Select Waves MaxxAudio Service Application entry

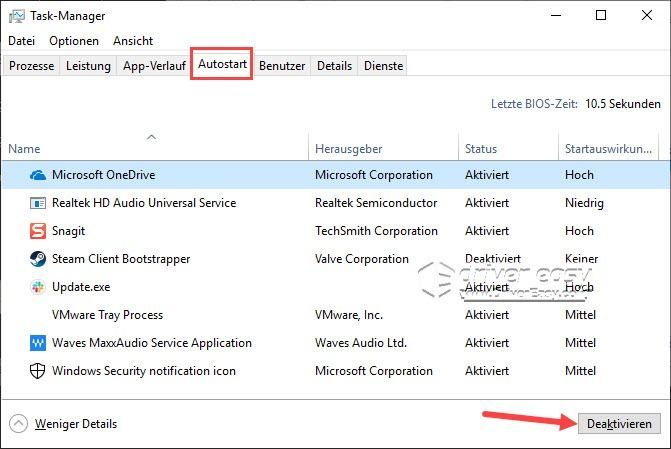pos(151,343)
